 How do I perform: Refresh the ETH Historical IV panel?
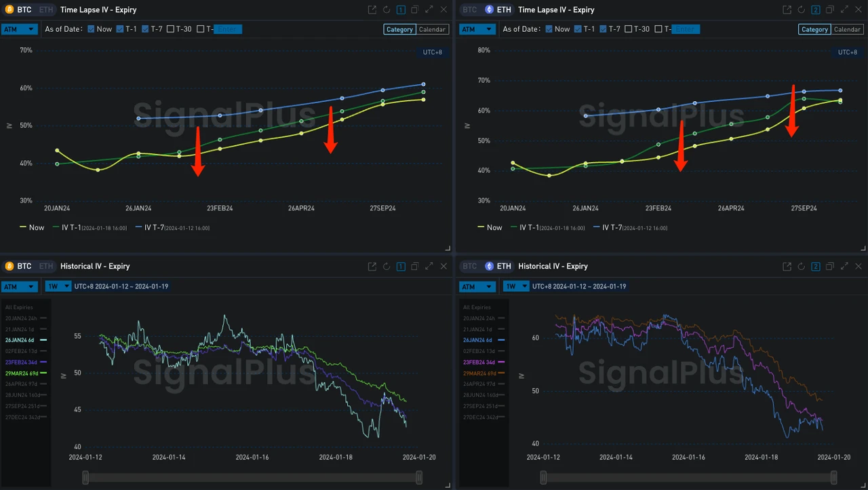pyautogui.click(x=801, y=266)
